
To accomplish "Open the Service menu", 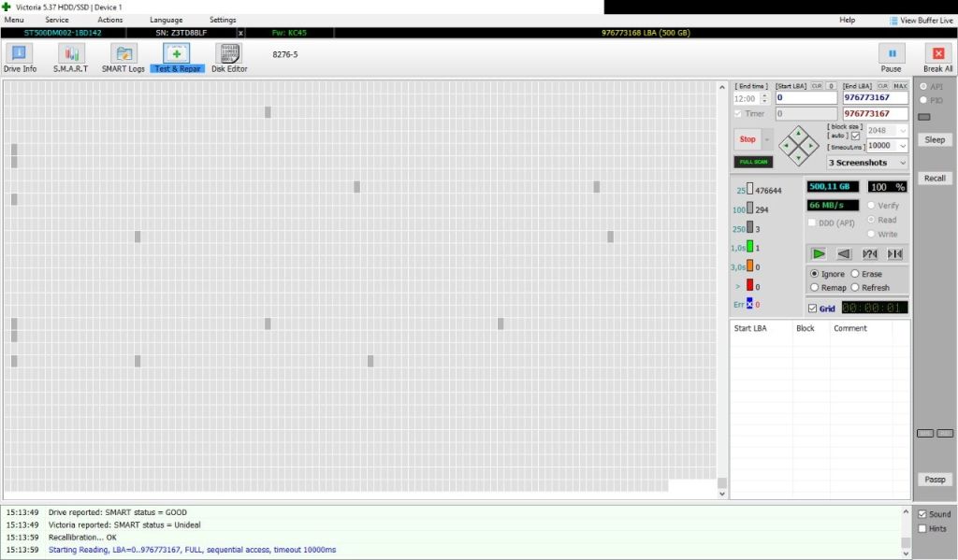I will click(x=57, y=20).
